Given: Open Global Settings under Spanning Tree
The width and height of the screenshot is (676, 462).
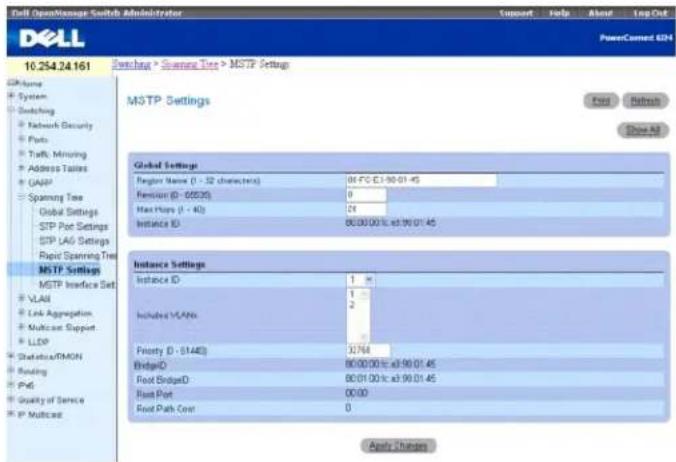Looking at the screenshot, I should pos(69,212).
